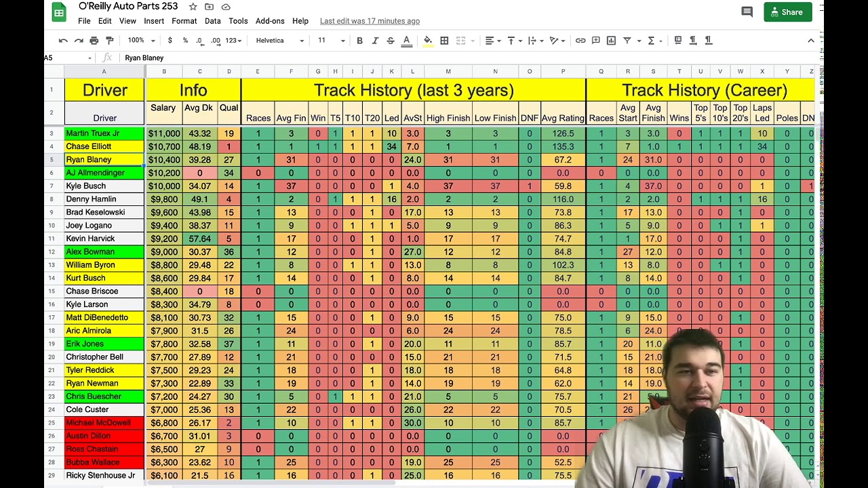Click the Kyle Busch driver cell
The height and width of the screenshot is (488, 868).
[x=104, y=186]
